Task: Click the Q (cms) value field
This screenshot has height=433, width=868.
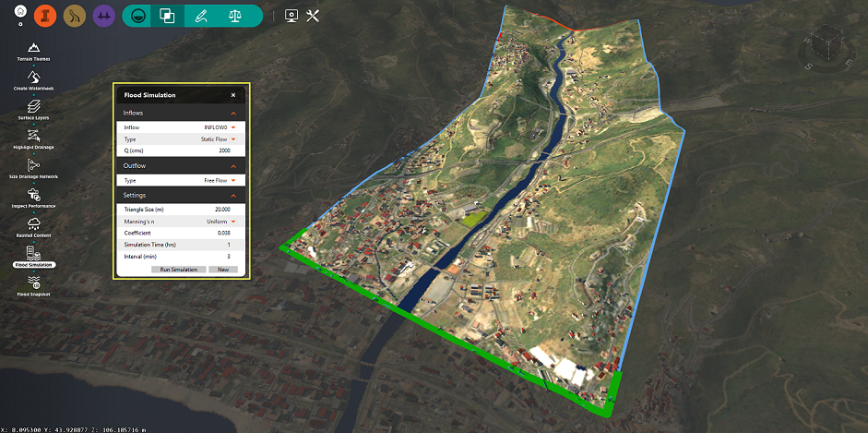Action: click(208, 150)
